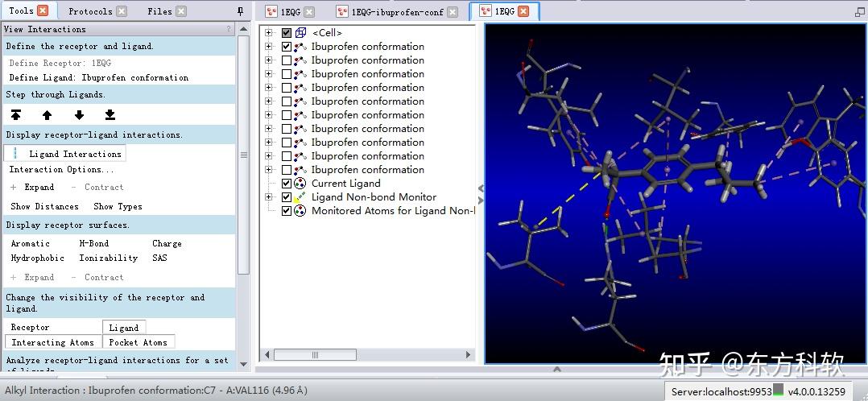Step to the previous ligand arrow
This screenshot has width=868, height=401.
coord(47,114)
